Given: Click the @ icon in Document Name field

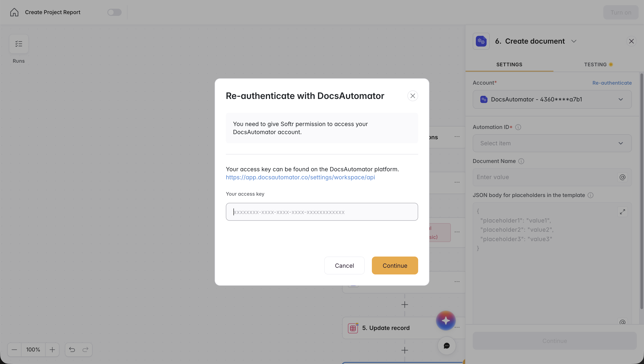Looking at the screenshot, I should [622, 177].
